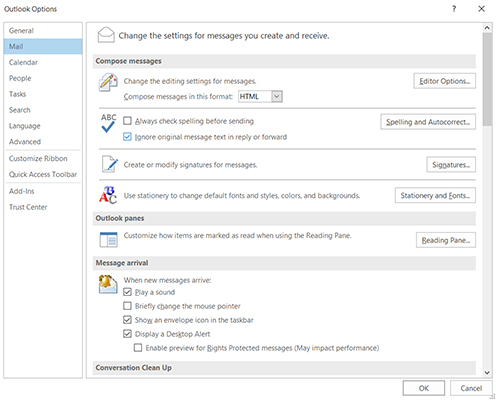Click the ABC spelling checkmark icon
Viewport: 496px width, 400px height.
coord(108,123)
